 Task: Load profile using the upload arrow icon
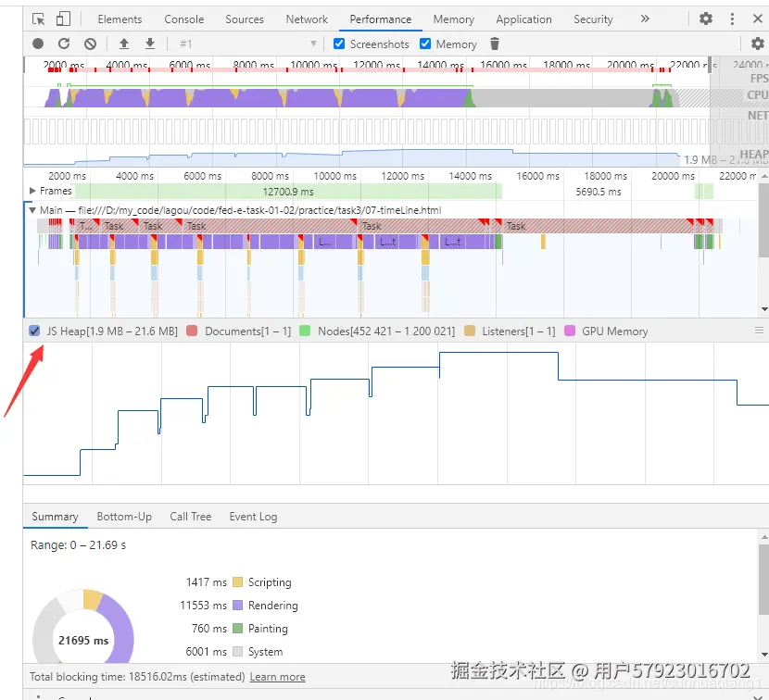tap(124, 44)
